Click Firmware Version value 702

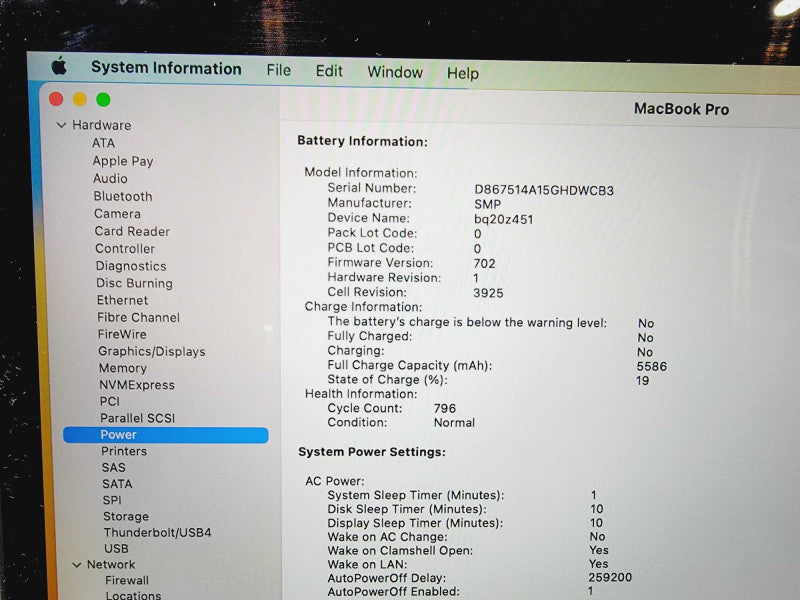point(484,264)
